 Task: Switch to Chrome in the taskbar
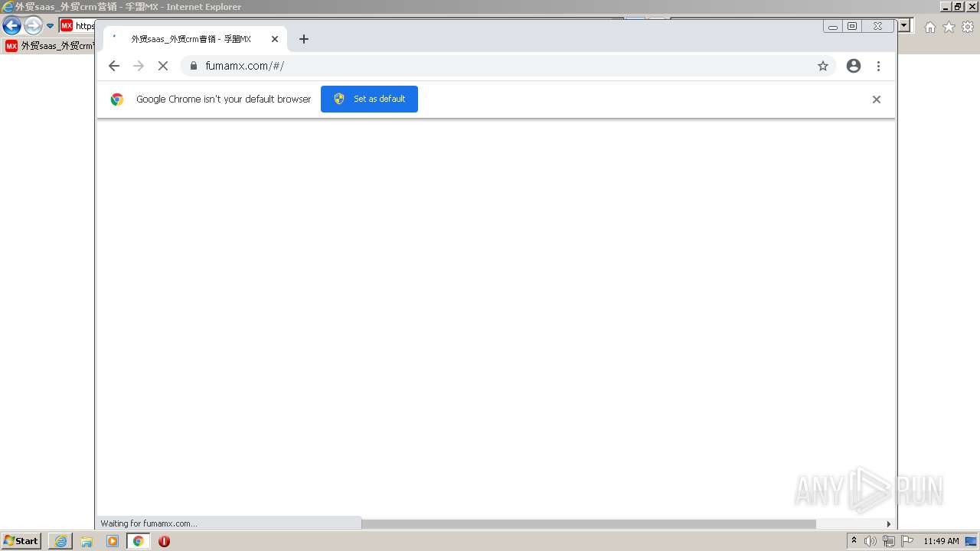pos(139,541)
